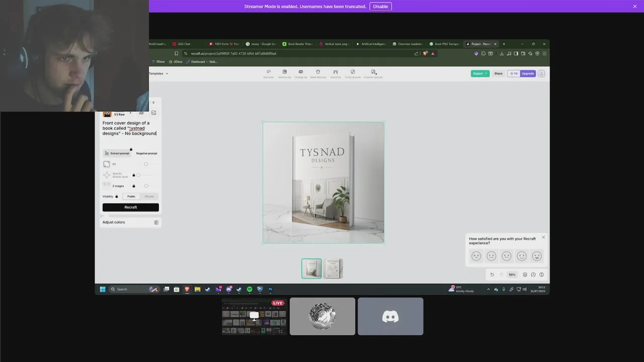Rate the experience with the slightly sad face
This screenshot has width=644, height=362.
[x=492, y=256]
